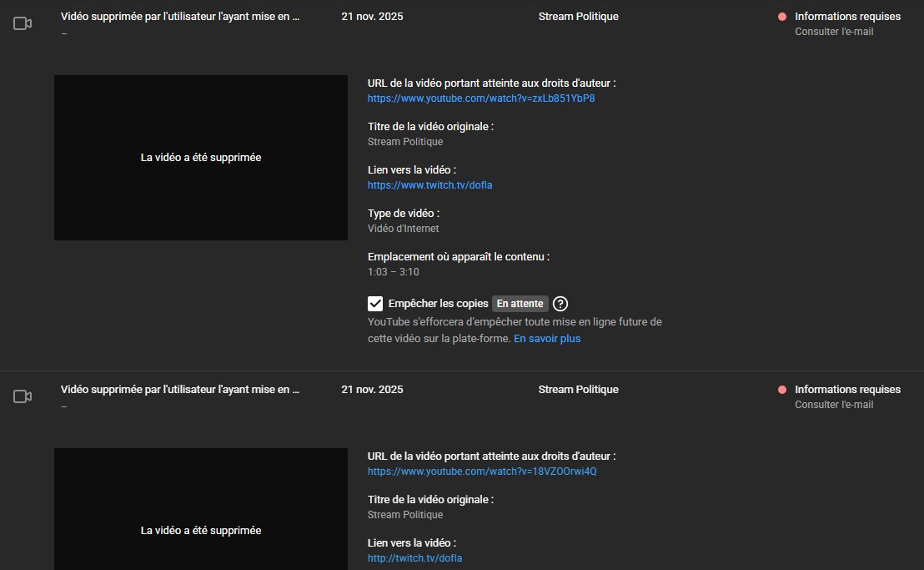924x570 pixels.
Task: Click the video camera icon in second row
Action: 23,396
